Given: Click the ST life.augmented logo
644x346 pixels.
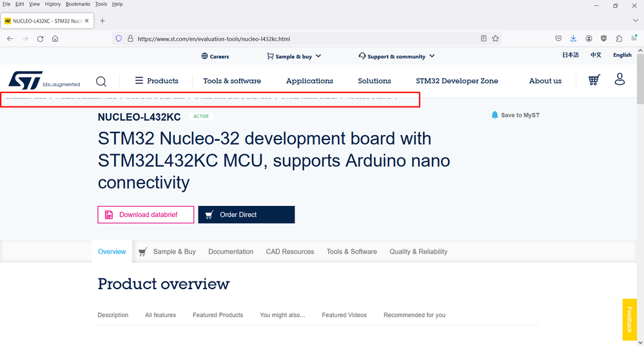Looking at the screenshot, I should (44, 80).
